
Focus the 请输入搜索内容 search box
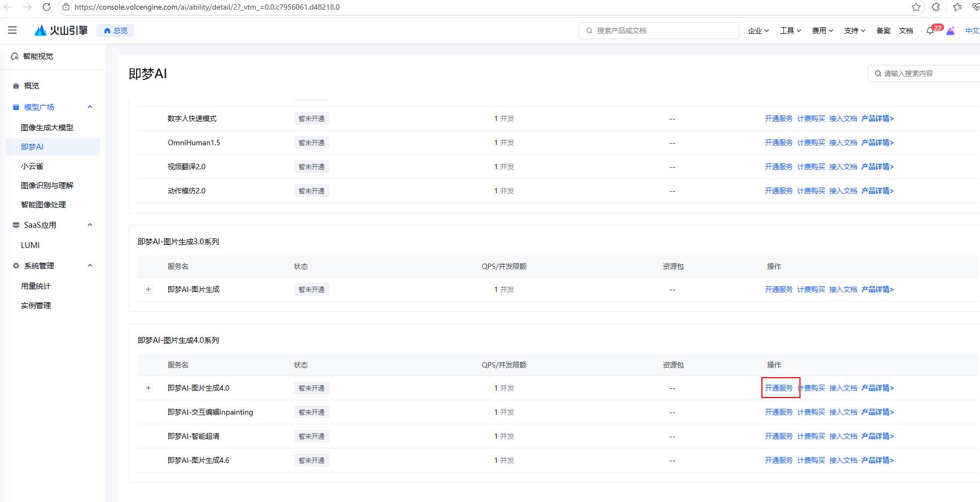click(x=924, y=73)
